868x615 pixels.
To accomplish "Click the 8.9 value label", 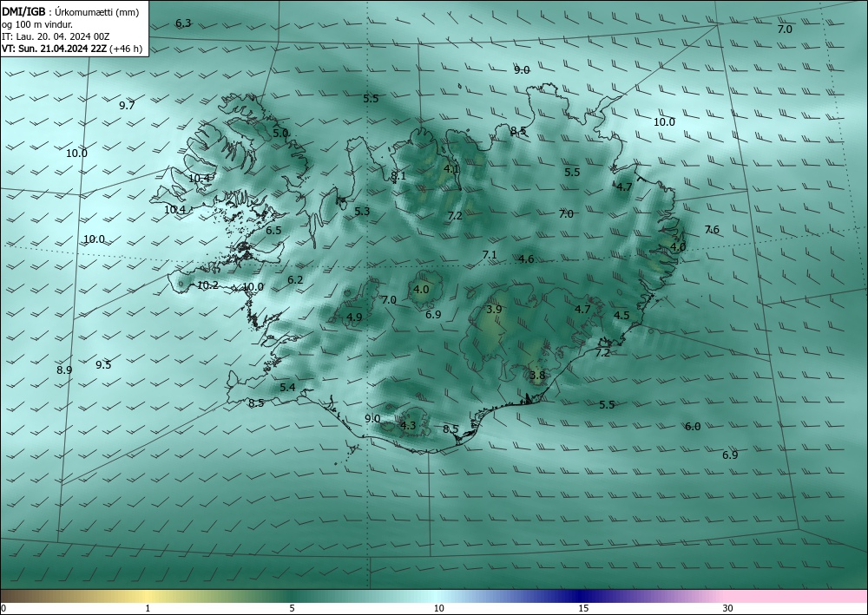I will (64, 370).
